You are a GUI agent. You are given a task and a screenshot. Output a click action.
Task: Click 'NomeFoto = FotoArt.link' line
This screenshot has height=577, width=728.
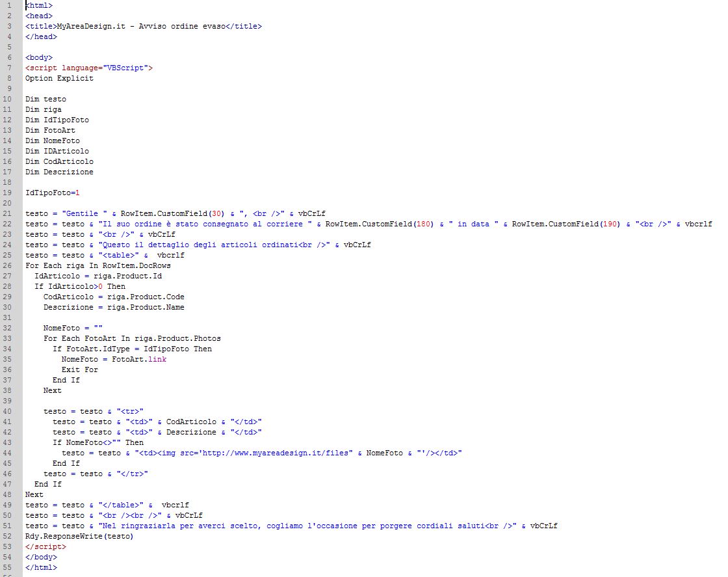point(114,359)
